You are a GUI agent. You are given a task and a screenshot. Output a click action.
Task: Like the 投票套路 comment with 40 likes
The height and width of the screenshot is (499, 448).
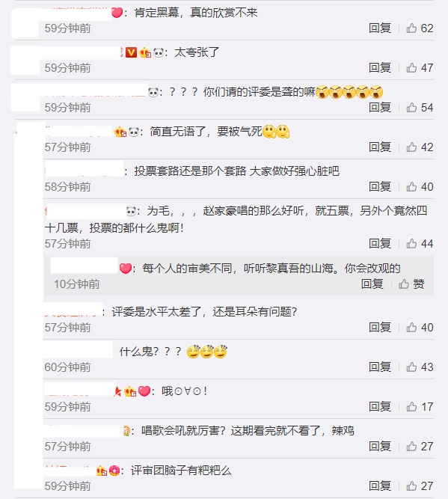[420, 187]
